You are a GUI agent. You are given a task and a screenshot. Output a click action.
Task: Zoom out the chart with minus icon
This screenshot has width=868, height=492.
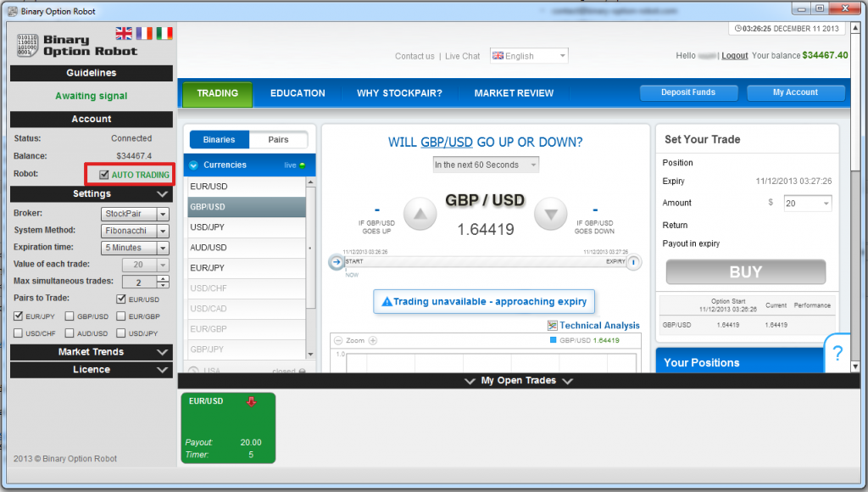(x=338, y=340)
